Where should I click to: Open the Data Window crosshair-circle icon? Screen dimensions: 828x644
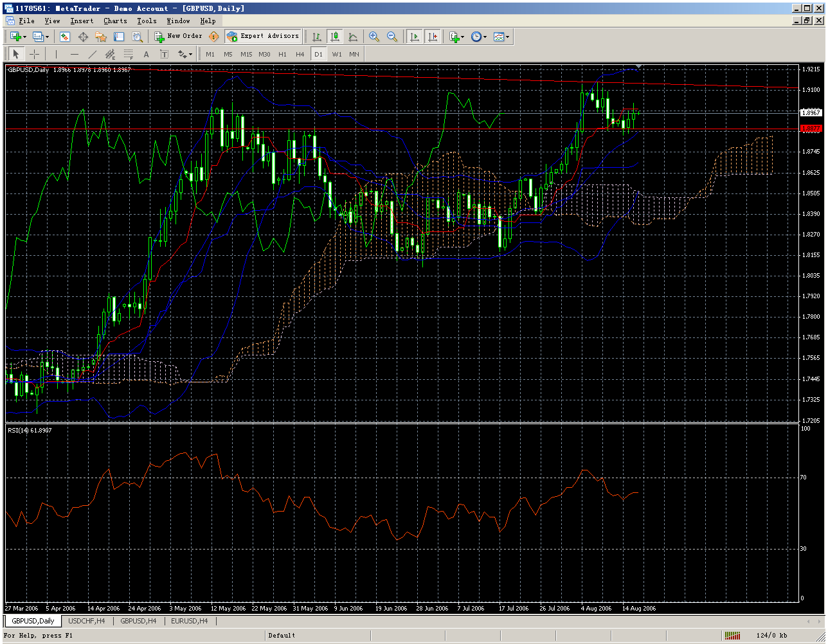[x=83, y=37]
